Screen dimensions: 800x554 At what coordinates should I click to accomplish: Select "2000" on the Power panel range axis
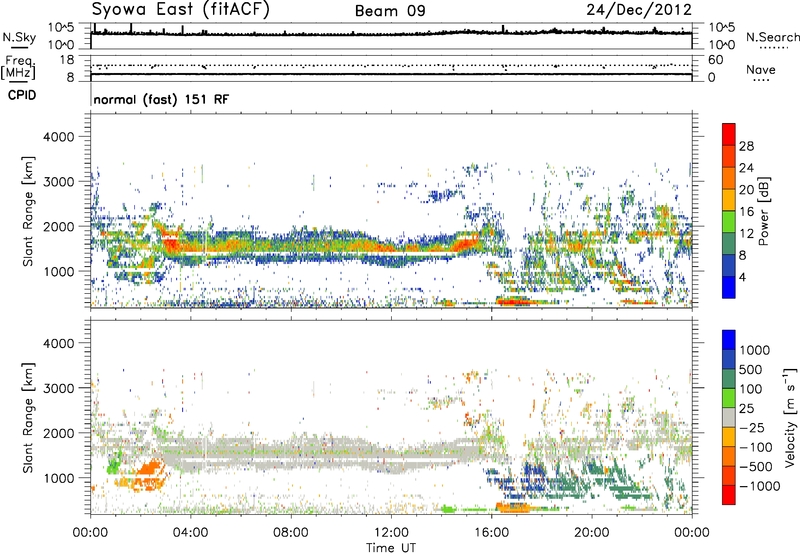coord(58,226)
